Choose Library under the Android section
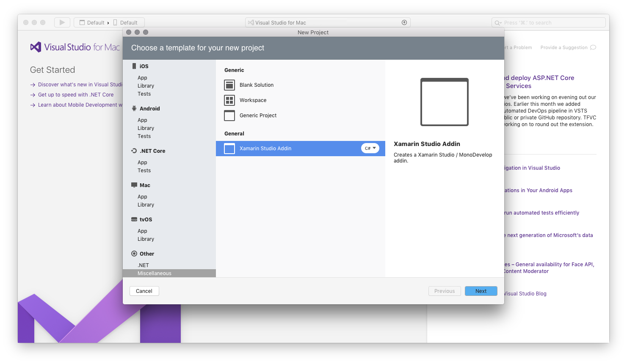This screenshot has height=364, width=627. (146, 128)
